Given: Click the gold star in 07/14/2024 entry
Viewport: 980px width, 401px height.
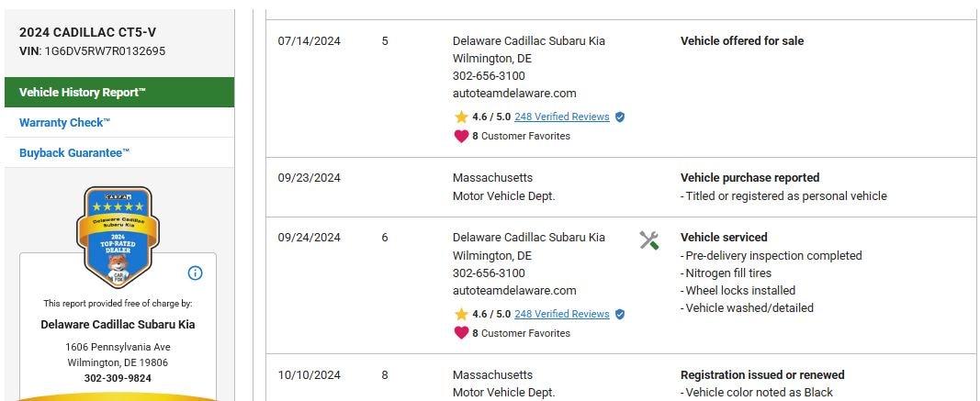Looking at the screenshot, I should pos(461,117).
